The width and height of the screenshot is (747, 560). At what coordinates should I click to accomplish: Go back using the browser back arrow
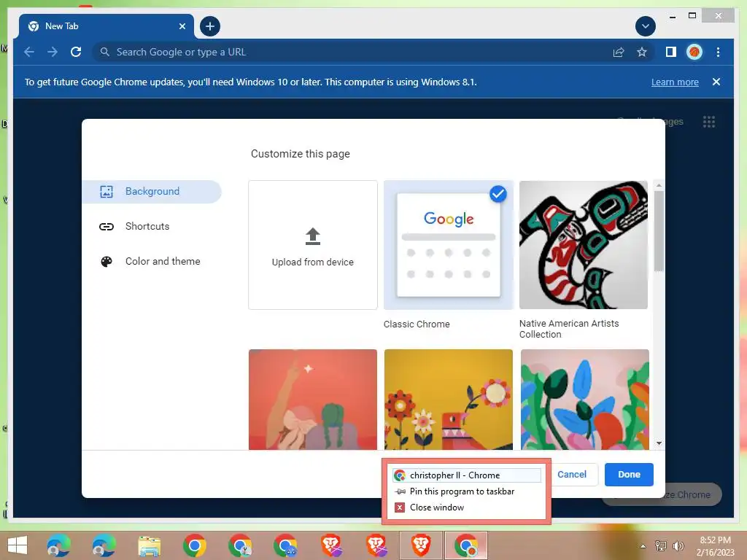coord(29,52)
